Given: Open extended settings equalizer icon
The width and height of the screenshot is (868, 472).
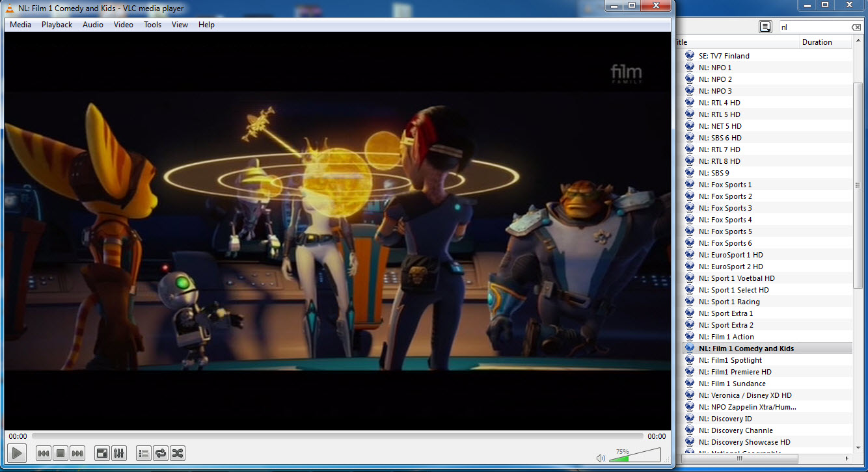Looking at the screenshot, I should [119, 453].
